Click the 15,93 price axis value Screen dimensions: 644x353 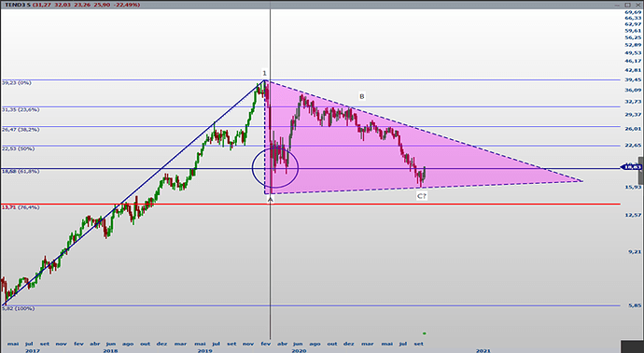tap(633, 187)
